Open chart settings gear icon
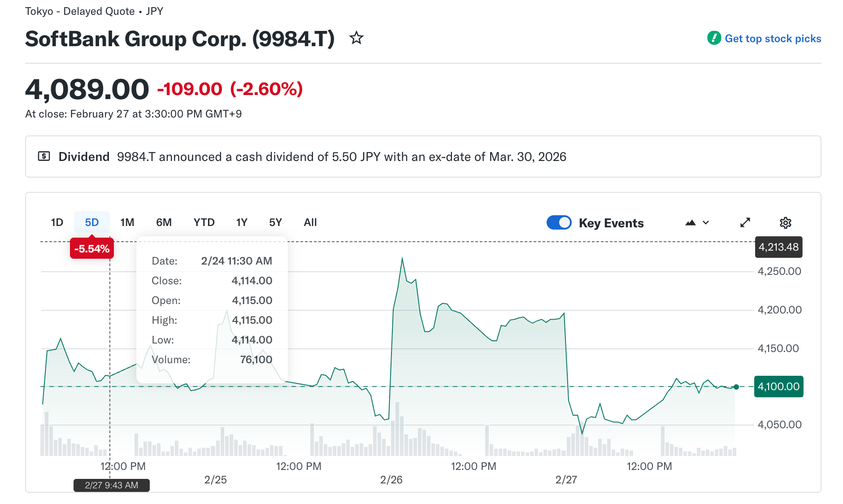The height and width of the screenshot is (504, 843). [x=785, y=223]
